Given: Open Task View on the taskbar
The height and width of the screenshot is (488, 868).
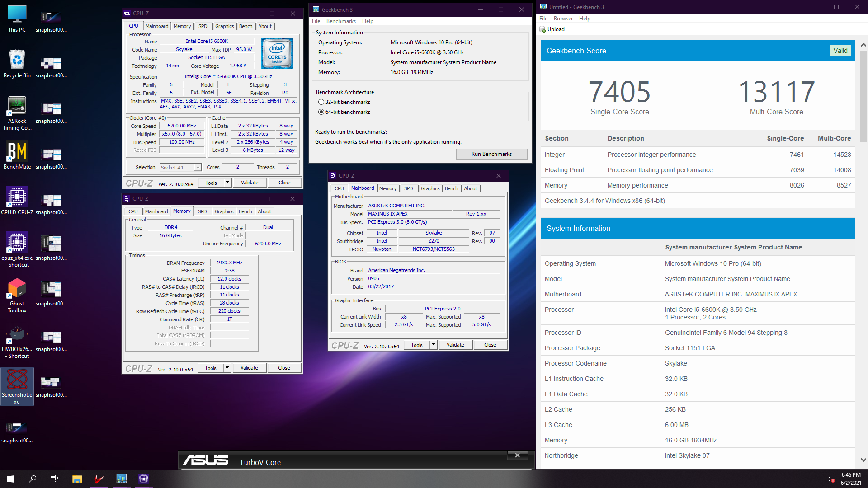Looking at the screenshot, I should [x=54, y=479].
